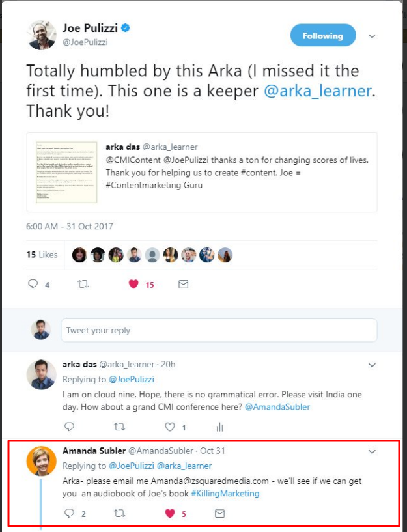
Task: Reply to Amanda Subler's tweet
Action: [x=70, y=514]
